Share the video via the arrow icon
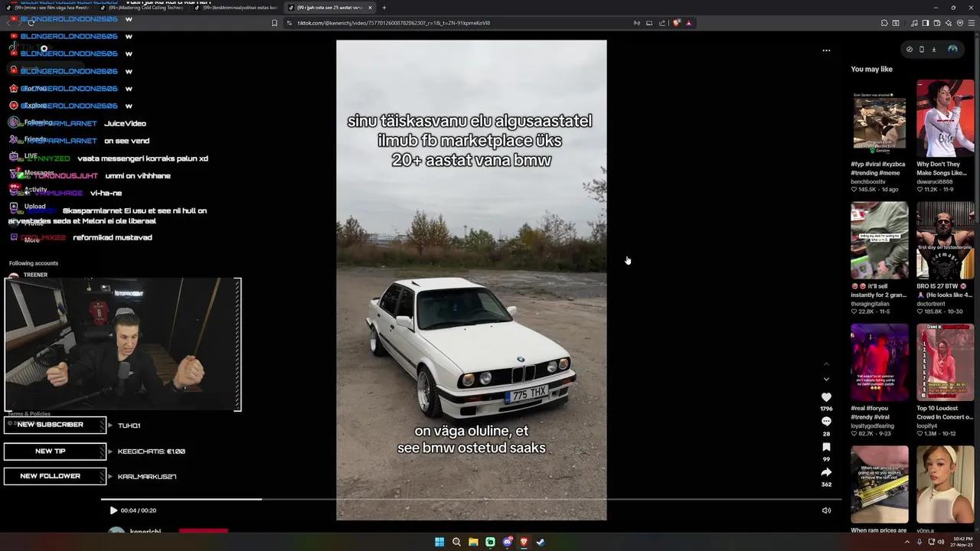 click(826, 472)
